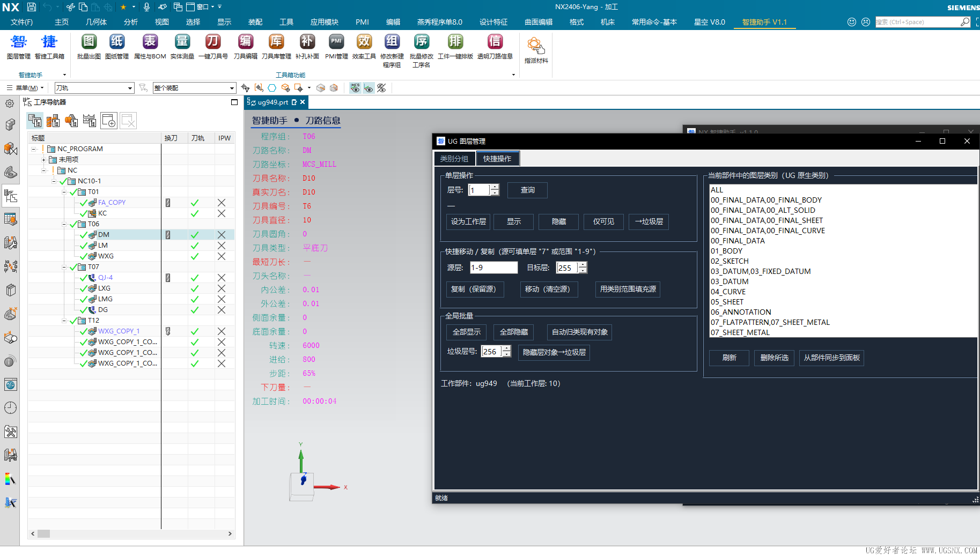Image resolution: width=980 pixels, height=557 pixels.
Task: Open the 效率工具 efficiency tools
Action: [x=364, y=47]
